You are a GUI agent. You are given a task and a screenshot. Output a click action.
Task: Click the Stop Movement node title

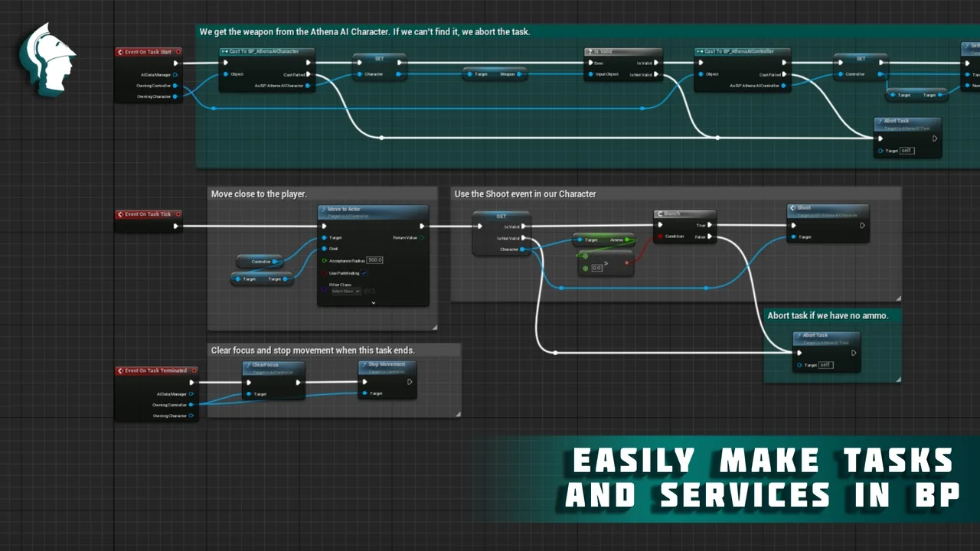tap(387, 364)
